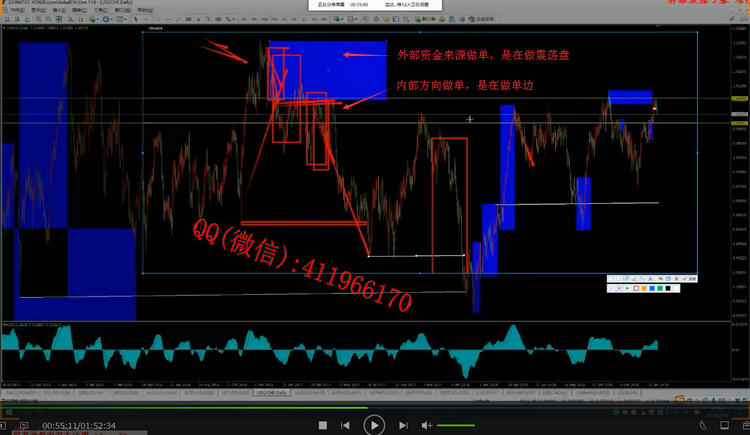This screenshot has height=435, width=750.
Task: Select the arrow drawing tool
Action: point(627,279)
